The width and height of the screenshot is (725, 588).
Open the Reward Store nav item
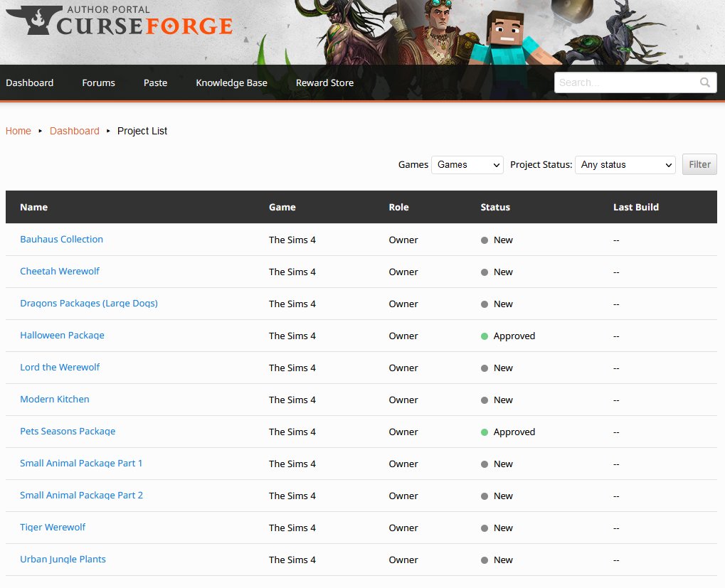[x=324, y=82]
